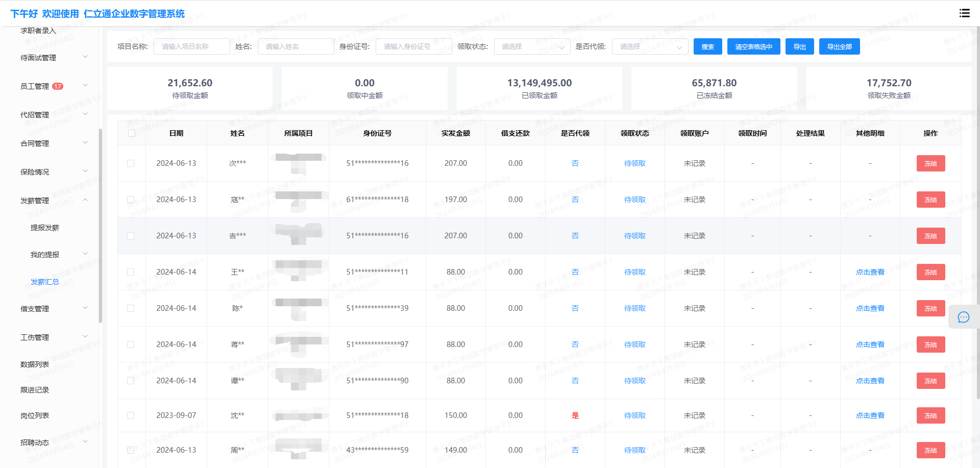This screenshot has width=980, height=468.
Task: Click the 17 badge on 员工管理
Action: point(58,86)
